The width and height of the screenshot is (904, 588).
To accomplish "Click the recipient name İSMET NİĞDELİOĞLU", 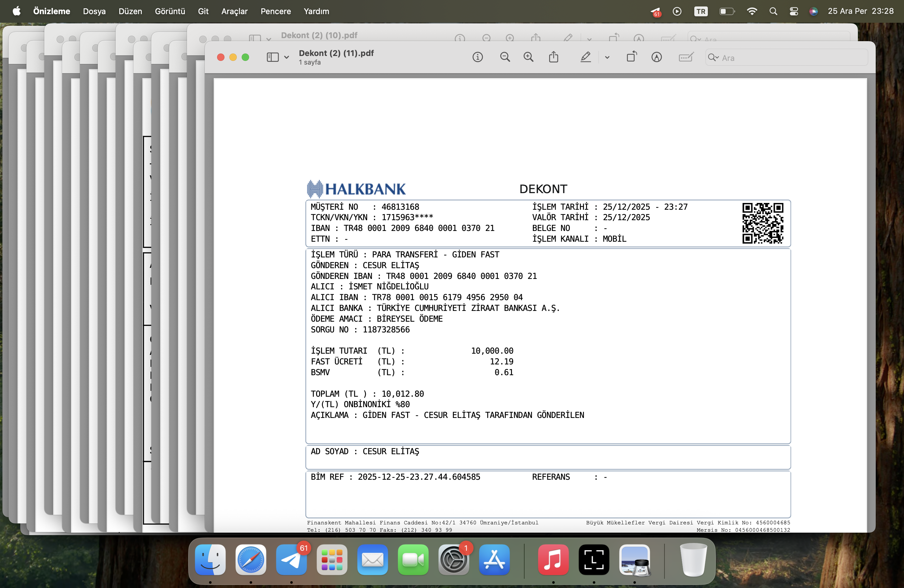I will pyautogui.click(x=389, y=286).
